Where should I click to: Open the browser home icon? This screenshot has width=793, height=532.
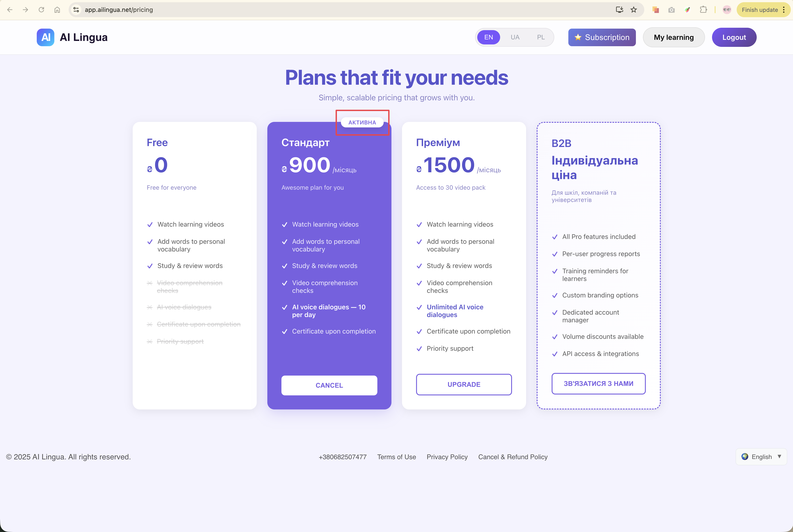pyautogui.click(x=57, y=10)
